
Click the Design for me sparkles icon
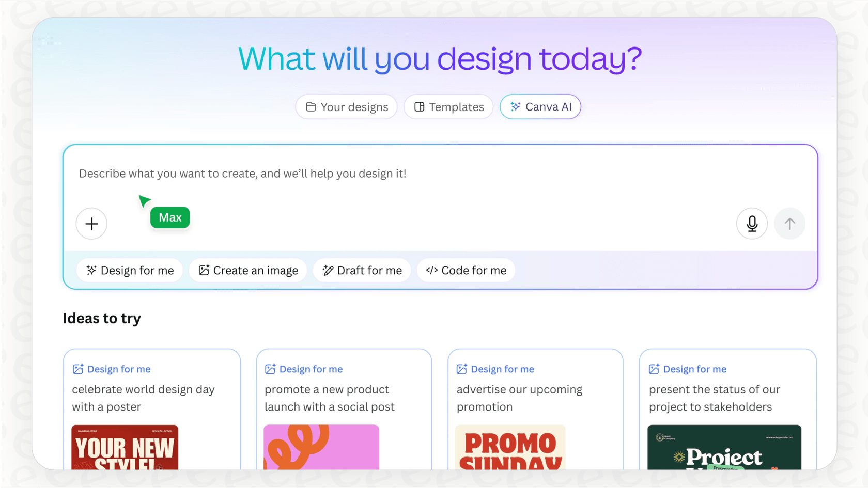92,270
